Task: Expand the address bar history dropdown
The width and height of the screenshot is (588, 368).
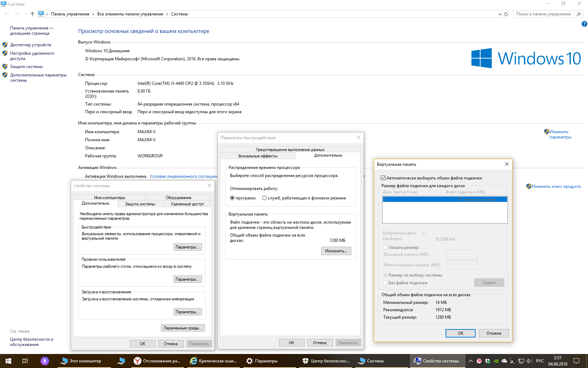Action: (x=500, y=14)
